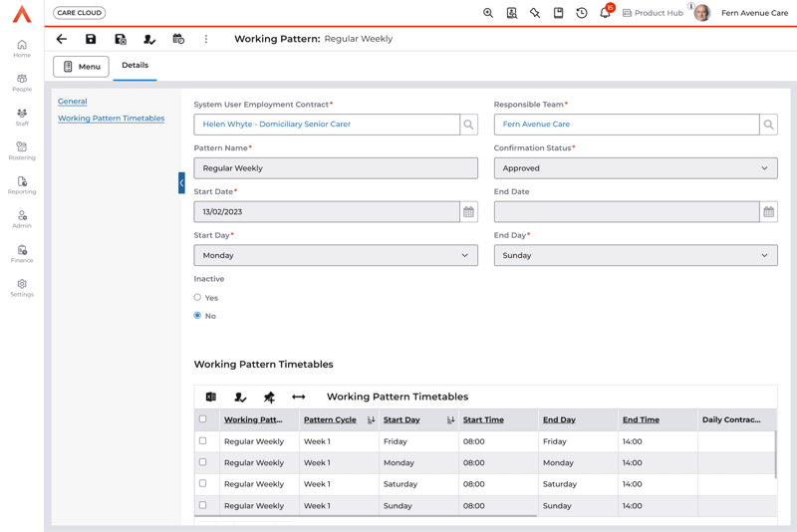Open the Menu button
The height and width of the screenshot is (532, 797).
point(81,67)
